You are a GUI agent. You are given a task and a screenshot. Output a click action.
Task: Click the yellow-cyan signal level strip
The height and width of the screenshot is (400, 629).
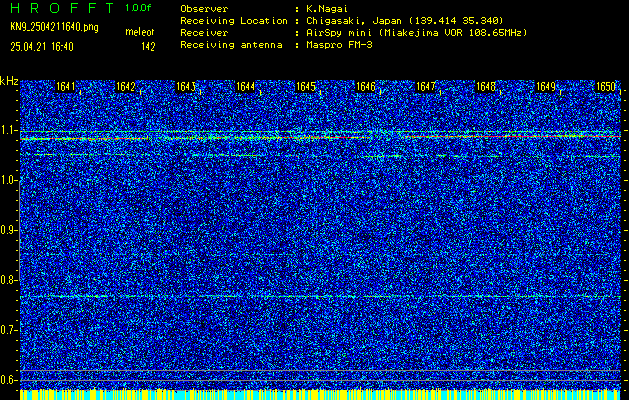pyautogui.click(x=320, y=395)
